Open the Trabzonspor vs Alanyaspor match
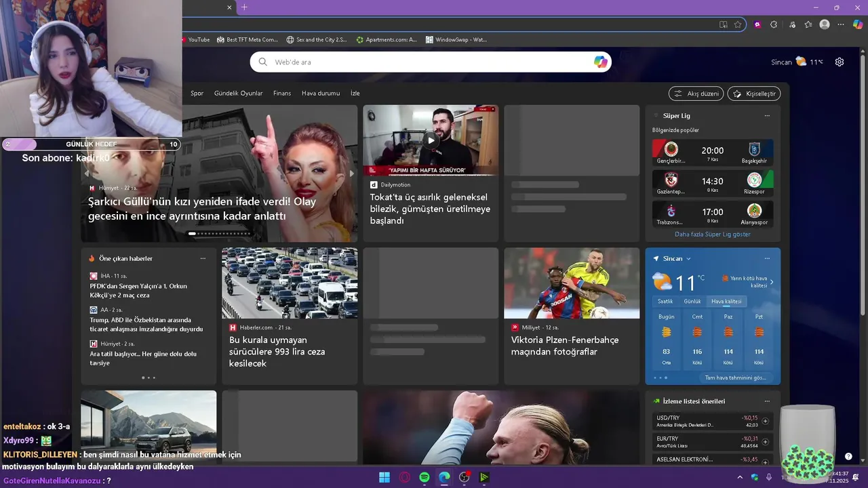 tap(713, 214)
